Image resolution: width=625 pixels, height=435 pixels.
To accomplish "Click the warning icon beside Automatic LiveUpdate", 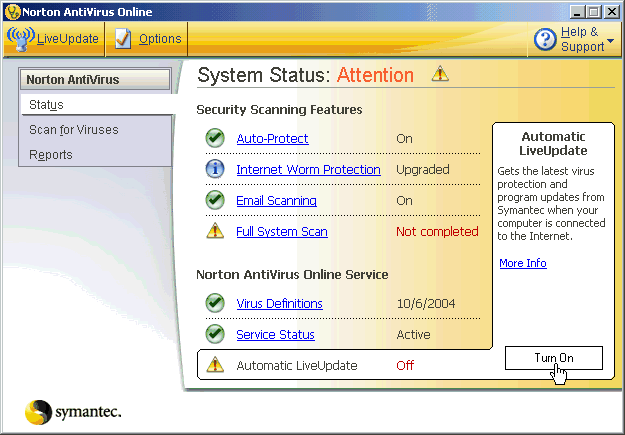I will pos(214,365).
